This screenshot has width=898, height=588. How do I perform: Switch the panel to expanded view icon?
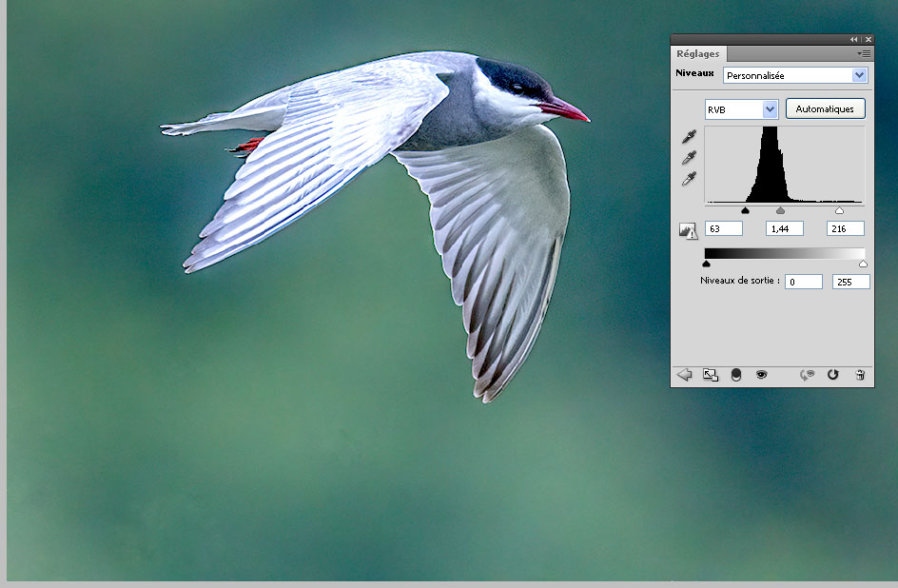(711, 375)
